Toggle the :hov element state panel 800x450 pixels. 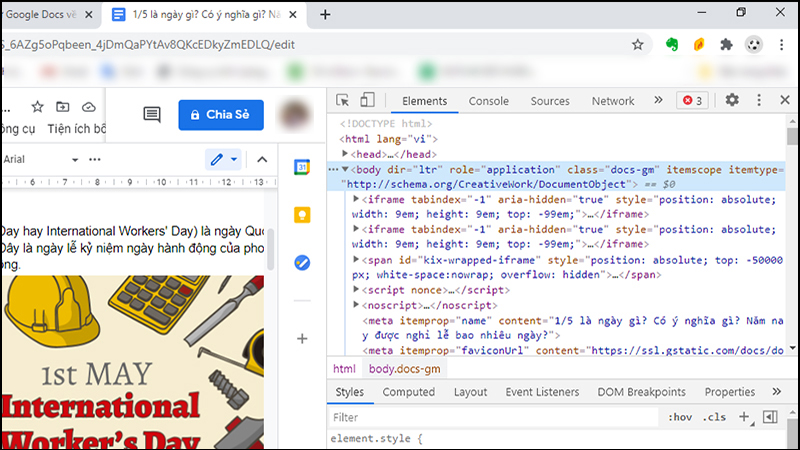tap(680, 417)
